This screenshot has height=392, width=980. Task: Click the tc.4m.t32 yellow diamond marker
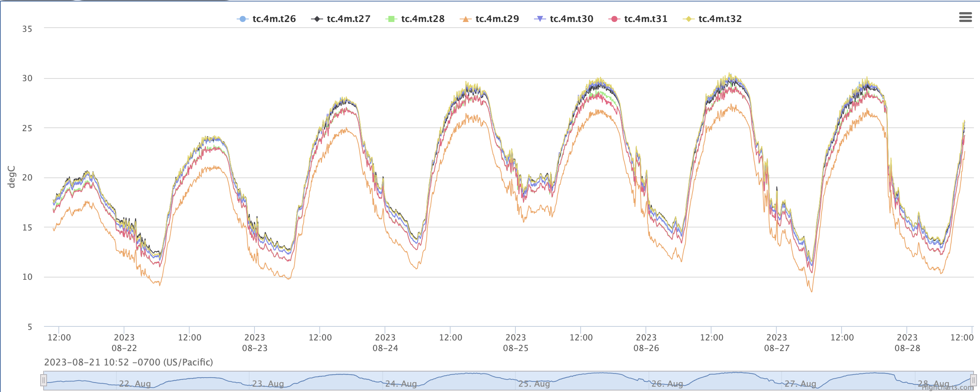[688, 19]
